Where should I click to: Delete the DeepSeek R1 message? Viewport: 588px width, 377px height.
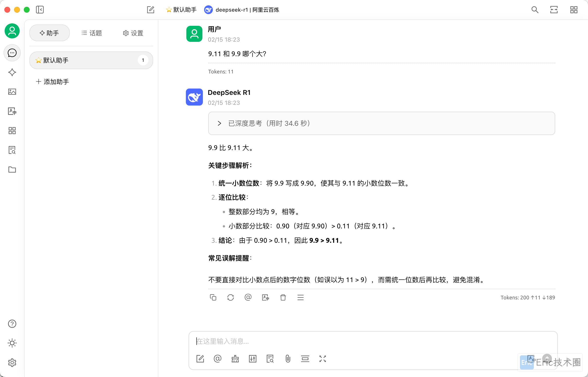coord(283,297)
